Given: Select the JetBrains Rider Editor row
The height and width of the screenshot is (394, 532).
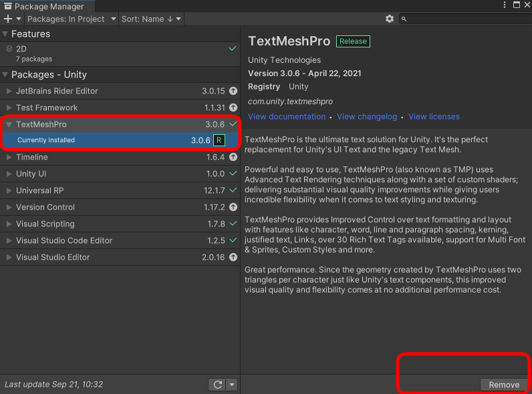Looking at the screenshot, I should (120, 91).
